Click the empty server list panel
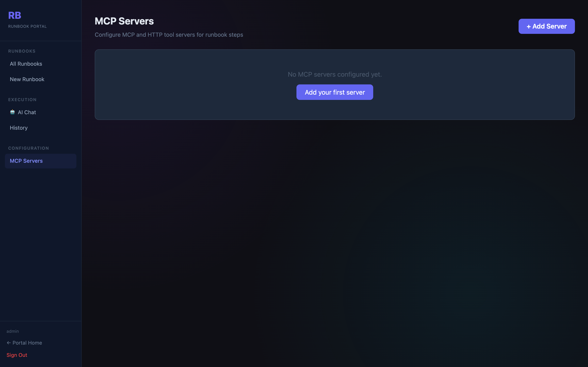 [x=334, y=109]
